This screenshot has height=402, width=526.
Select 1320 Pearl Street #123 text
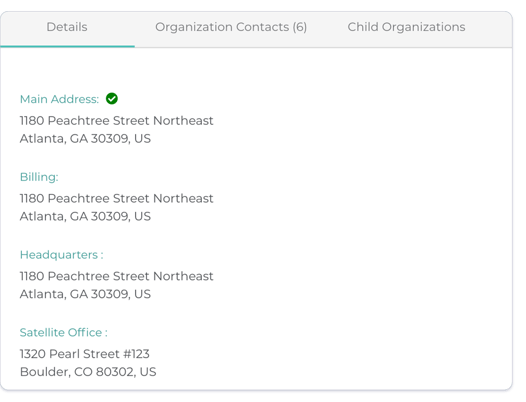coord(85,354)
